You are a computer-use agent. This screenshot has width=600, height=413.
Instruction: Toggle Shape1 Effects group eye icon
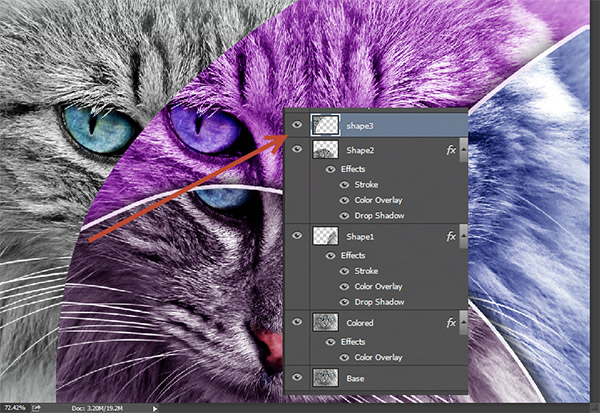(329, 255)
